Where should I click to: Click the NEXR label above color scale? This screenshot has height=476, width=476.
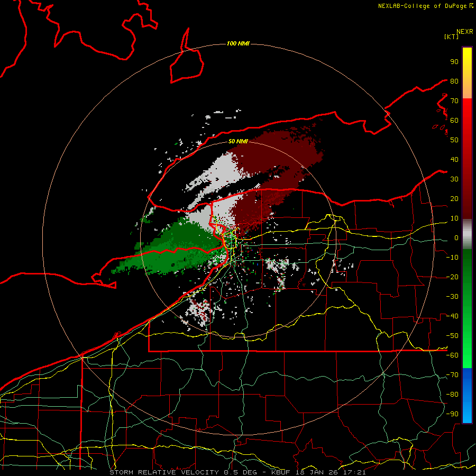coord(465,32)
